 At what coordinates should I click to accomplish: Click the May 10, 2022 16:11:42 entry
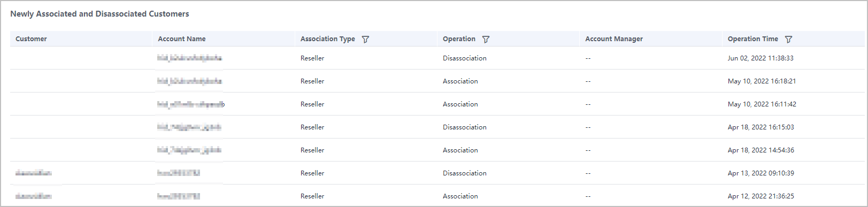(762, 104)
